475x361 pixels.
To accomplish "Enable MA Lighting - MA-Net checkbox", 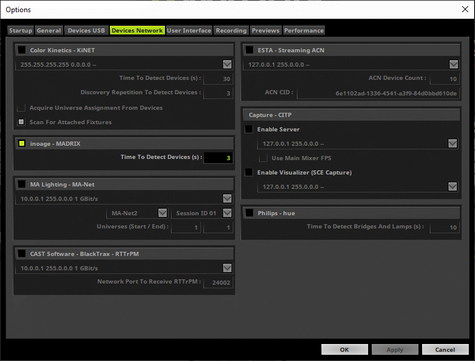I will coord(22,184).
